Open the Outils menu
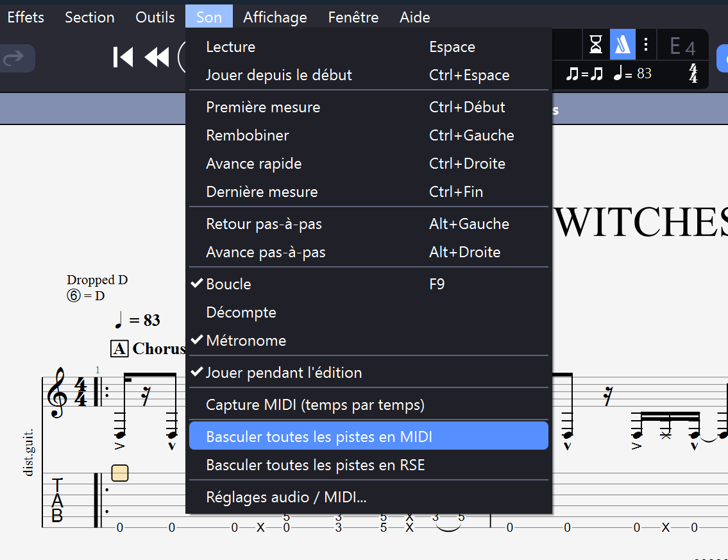 coord(155,17)
